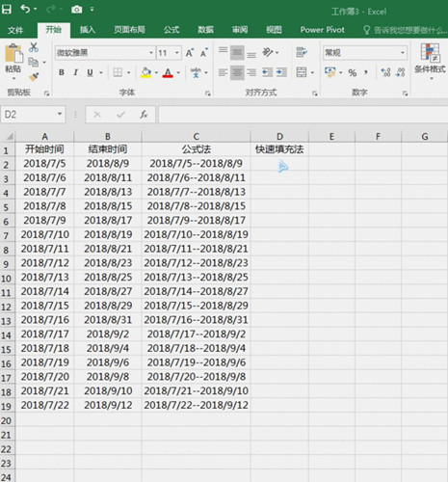This screenshot has width=448, height=482.
Task: Click the Insert Function fx button
Action: [144, 115]
